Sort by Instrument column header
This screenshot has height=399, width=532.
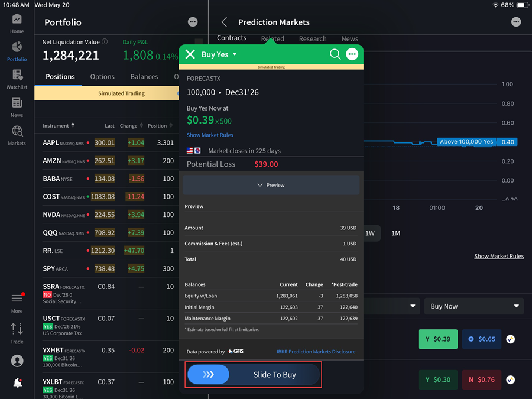point(59,125)
